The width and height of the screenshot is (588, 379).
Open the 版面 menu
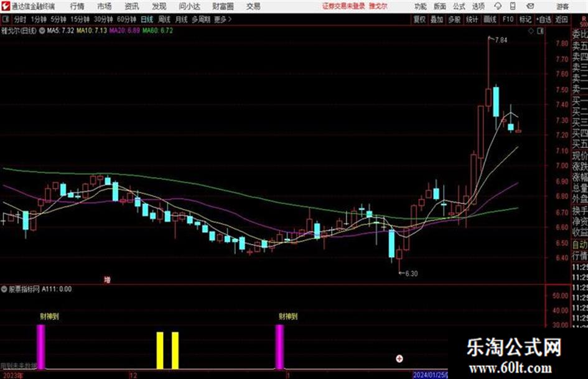point(439,6)
